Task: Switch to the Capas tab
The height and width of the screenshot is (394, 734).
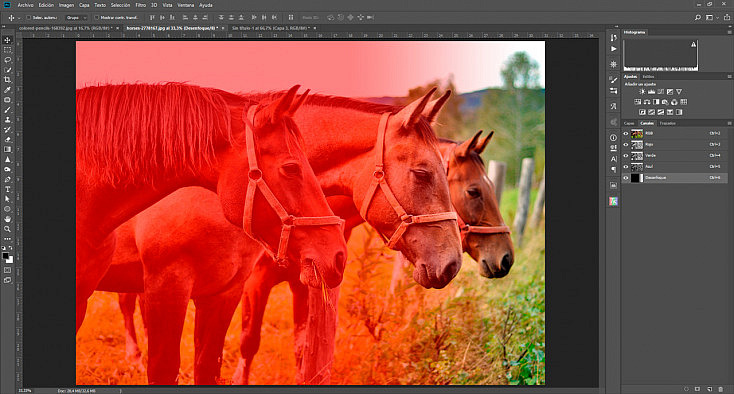Action: (629, 124)
